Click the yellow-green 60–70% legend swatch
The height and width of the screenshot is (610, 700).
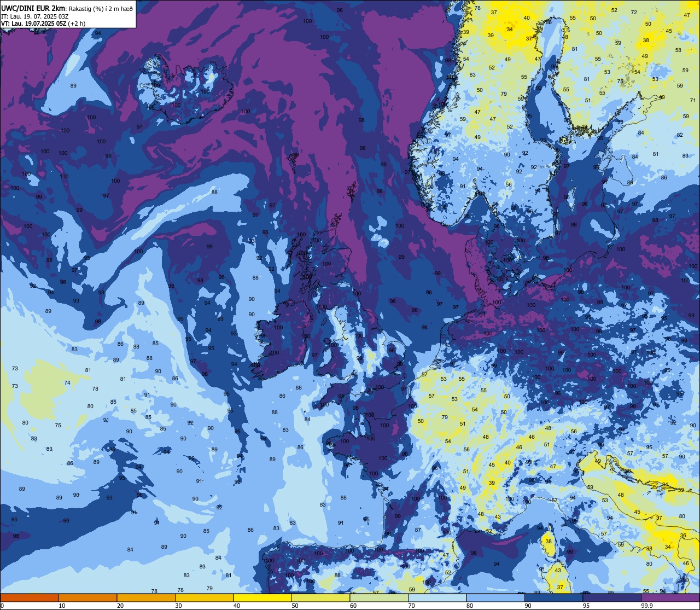coord(378,597)
